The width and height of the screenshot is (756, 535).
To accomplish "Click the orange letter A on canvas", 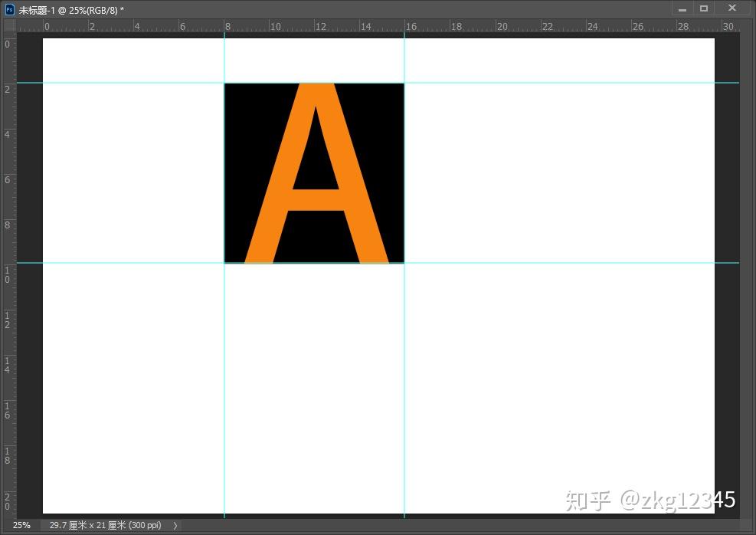I will [x=316, y=173].
